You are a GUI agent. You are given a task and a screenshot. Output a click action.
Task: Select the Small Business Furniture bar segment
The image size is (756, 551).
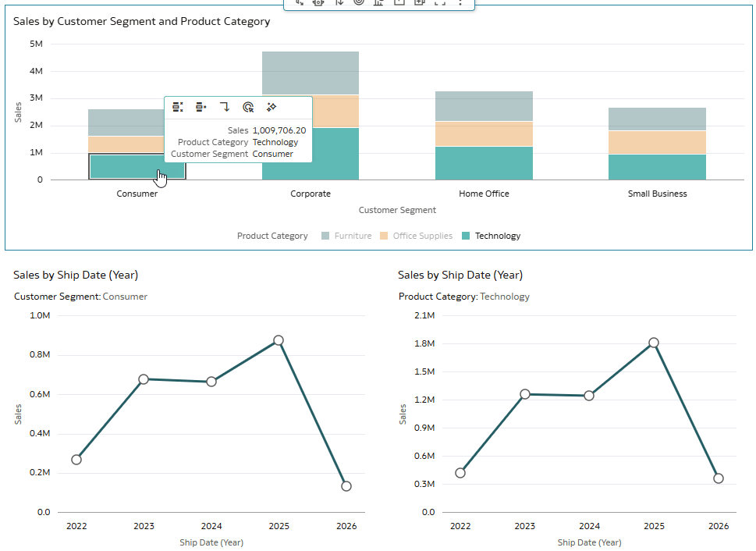pyautogui.click(x=657, y=119)
